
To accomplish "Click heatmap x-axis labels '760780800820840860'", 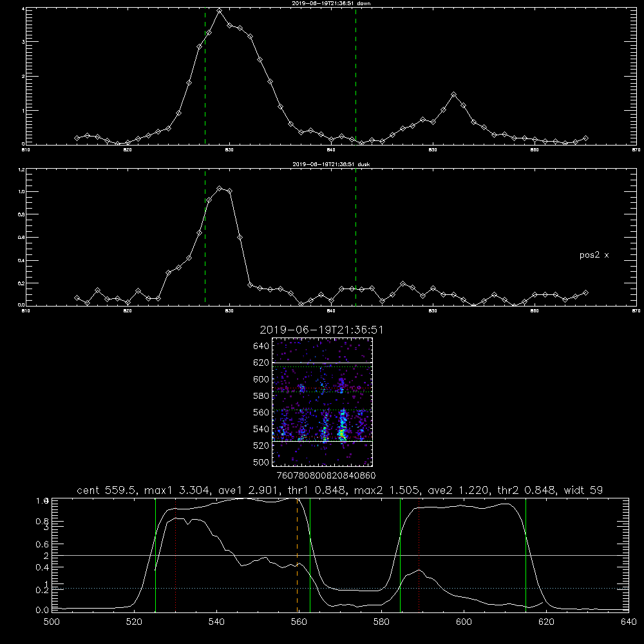I will coord(327,475).
